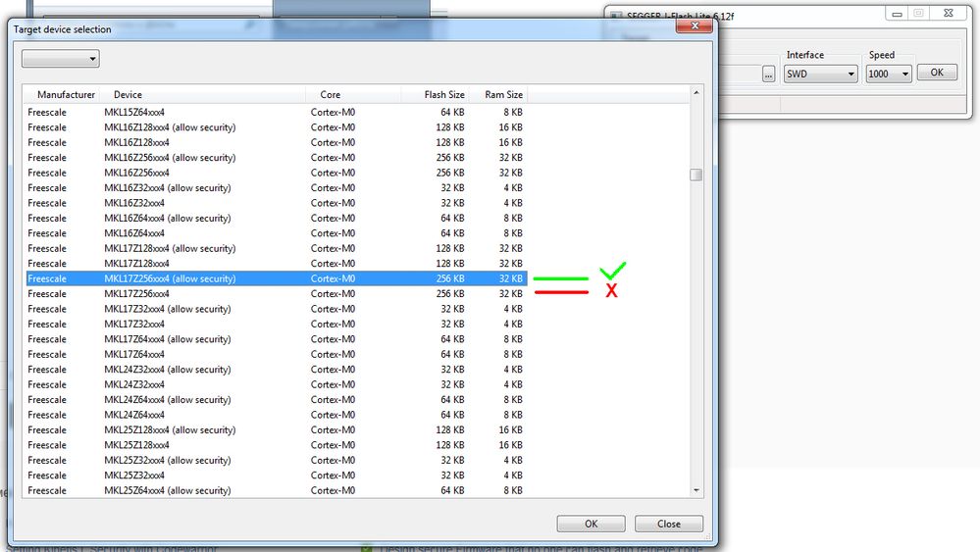This screenshot has width=980, height=552.
Task: Select MKL25Z64xxx4 (allow security) row
Action: [x=277, y=491]
